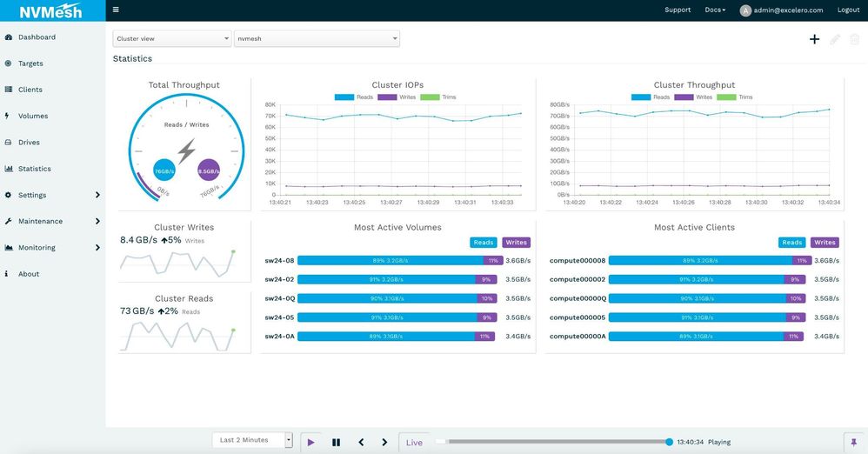
Task: Click the Maintenance wrench icon
Action: tap(8, 221)
